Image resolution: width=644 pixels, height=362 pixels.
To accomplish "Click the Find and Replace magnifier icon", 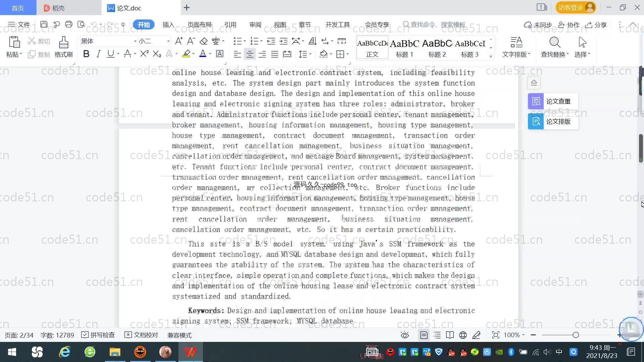I will 555,42.
